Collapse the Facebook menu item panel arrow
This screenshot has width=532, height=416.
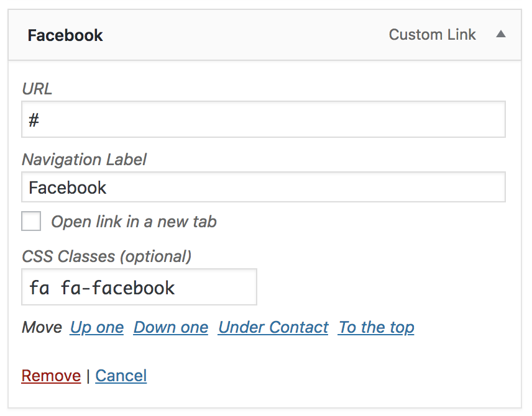pos(500,35)
